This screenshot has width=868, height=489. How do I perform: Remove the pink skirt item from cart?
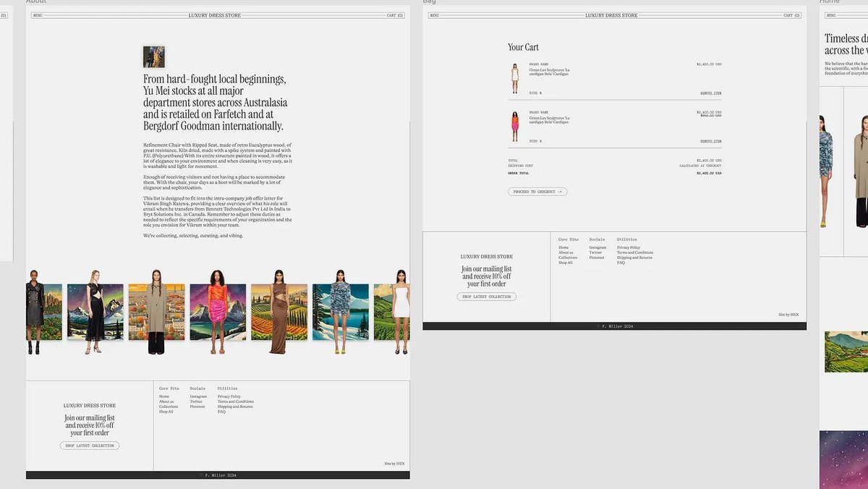pyautogui.click(x=710, y=141)
